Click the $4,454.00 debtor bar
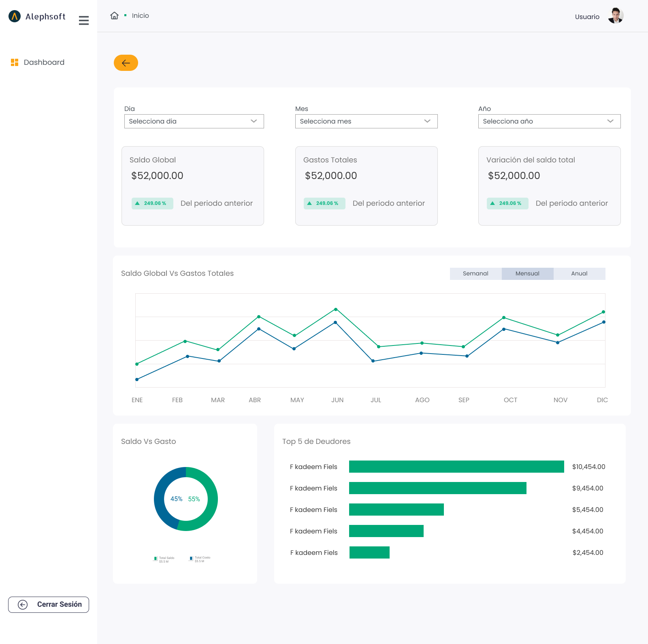 tap(386, 531)
